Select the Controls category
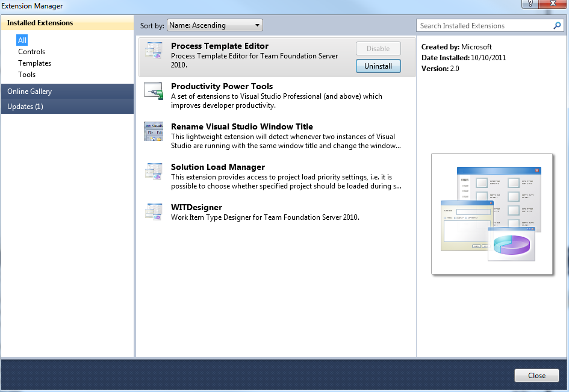This screenshot has width=569, height=392. click(x=31, y=52)
